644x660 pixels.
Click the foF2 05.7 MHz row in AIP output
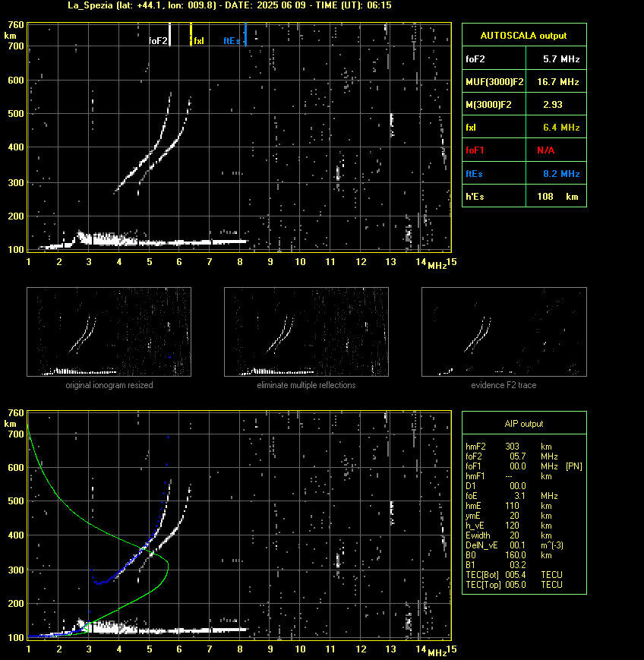click(x=512, y=456)
